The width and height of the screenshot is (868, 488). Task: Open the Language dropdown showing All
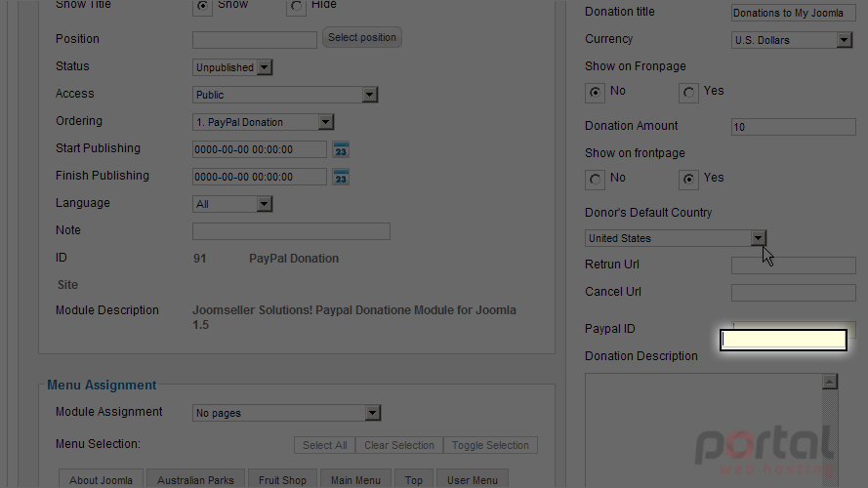tap(232, 204)
